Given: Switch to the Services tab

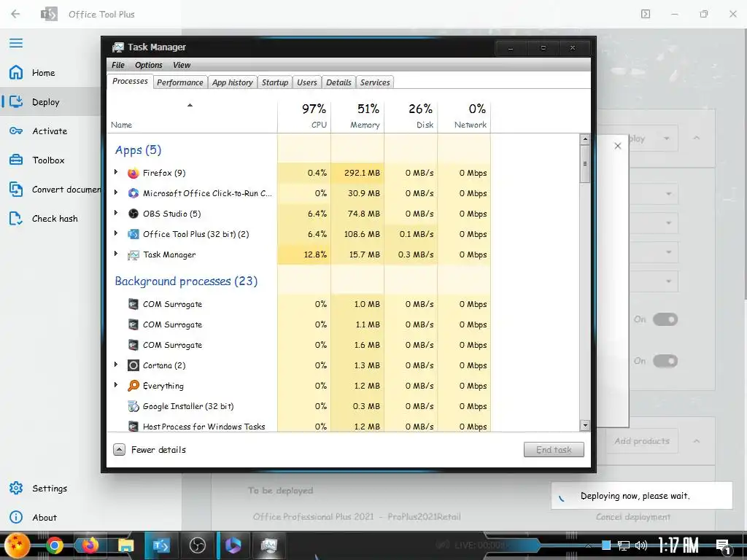Looking at the screenshot, I should 375,82.
